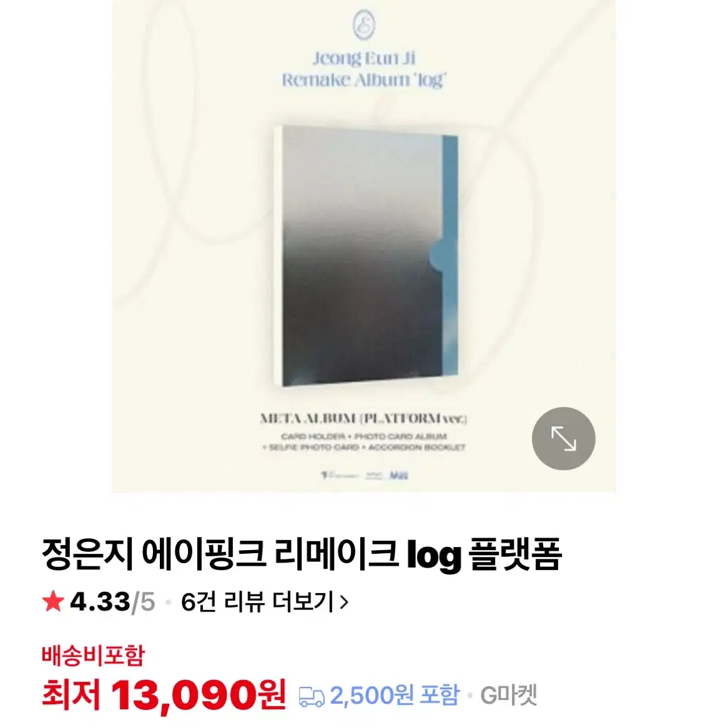This screenshot has height=728, width=728.
Task: Click the 배송비포함 label
Action: click(x=93, y=655)
